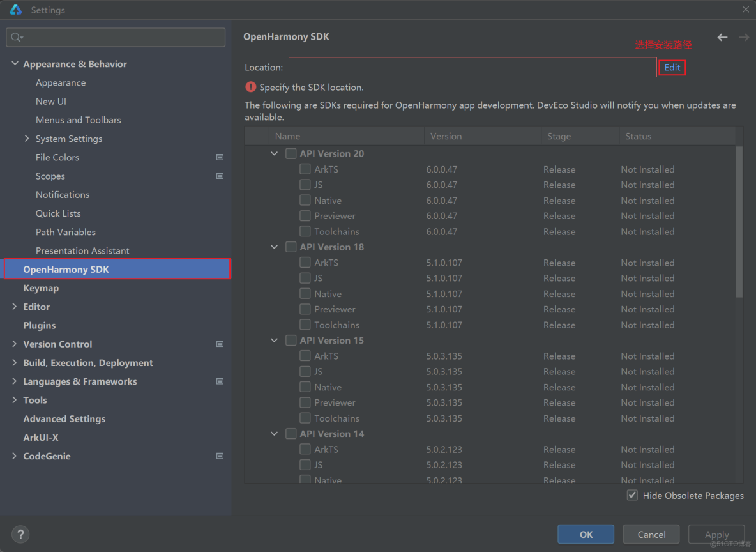Open the Keymap settings page
Image resolution: width=756 pixels, height=552 pixels.
(41, 288)
